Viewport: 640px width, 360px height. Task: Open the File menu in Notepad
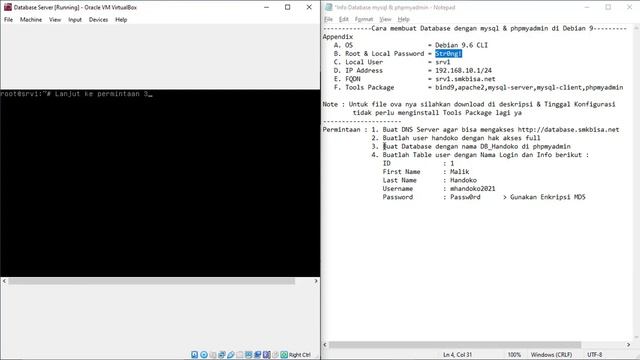[328, 19]
